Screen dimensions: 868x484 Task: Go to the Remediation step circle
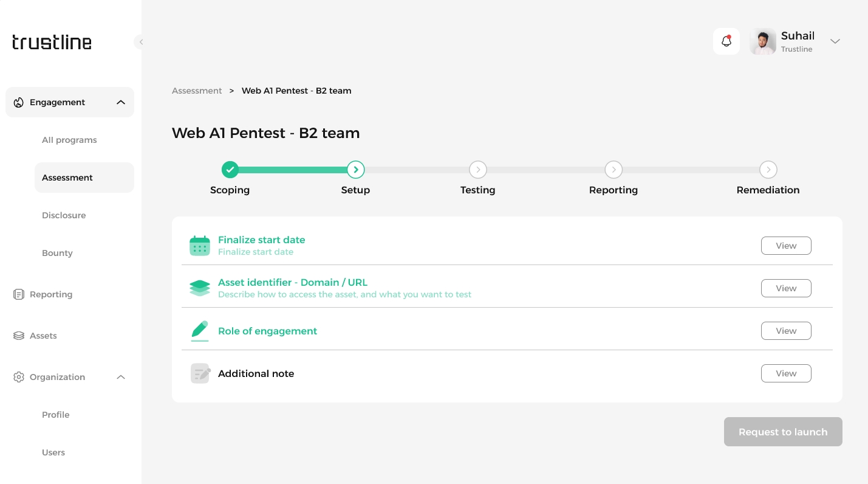pos(768,170)
